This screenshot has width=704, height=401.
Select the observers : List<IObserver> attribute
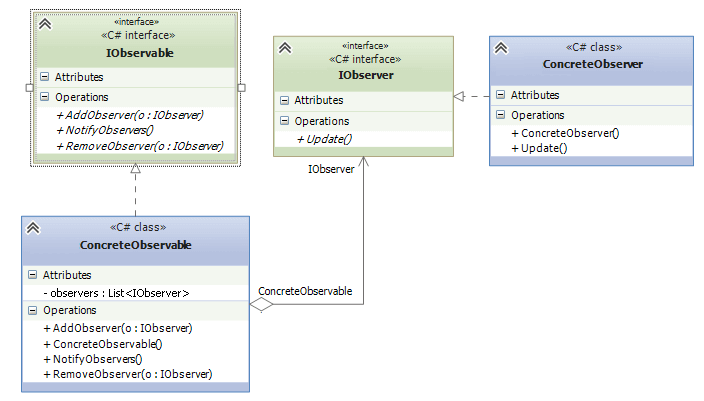pos(116,293)
